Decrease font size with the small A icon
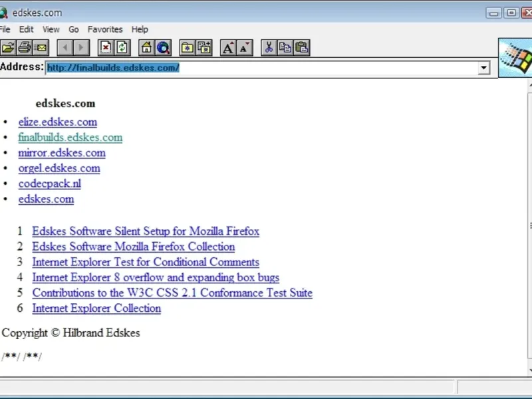The image size is (532, 399). [x=245, y=47]
